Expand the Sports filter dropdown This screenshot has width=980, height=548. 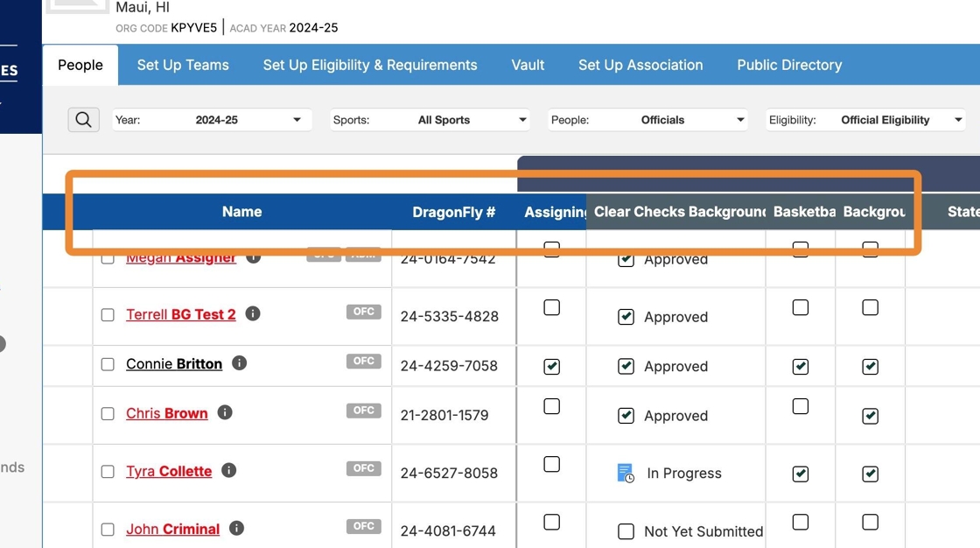click(x=430, y=120)
